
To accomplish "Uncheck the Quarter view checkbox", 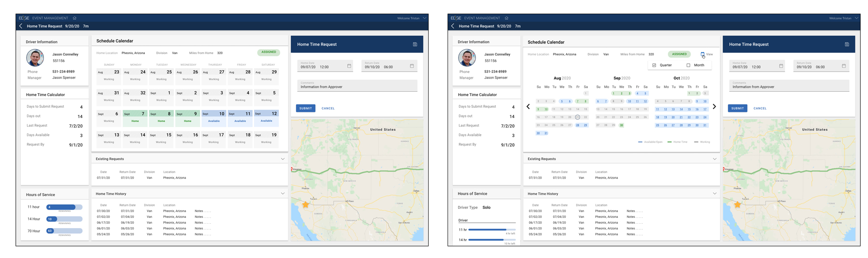I will pos(654,65).
